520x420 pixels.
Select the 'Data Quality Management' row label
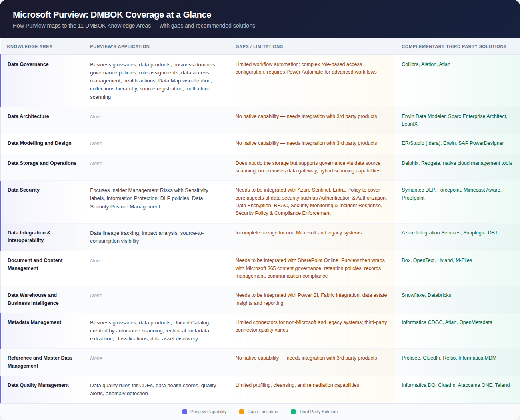(x=38, y=385)
